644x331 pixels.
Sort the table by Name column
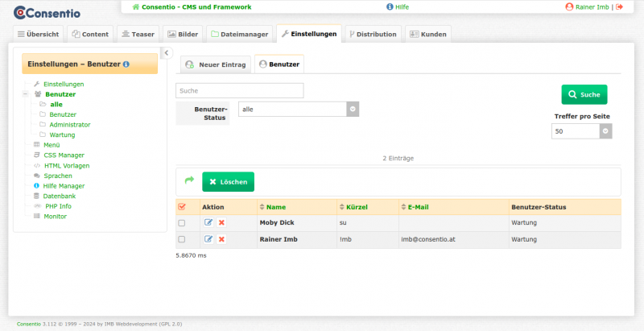click(x=275, y=207)
